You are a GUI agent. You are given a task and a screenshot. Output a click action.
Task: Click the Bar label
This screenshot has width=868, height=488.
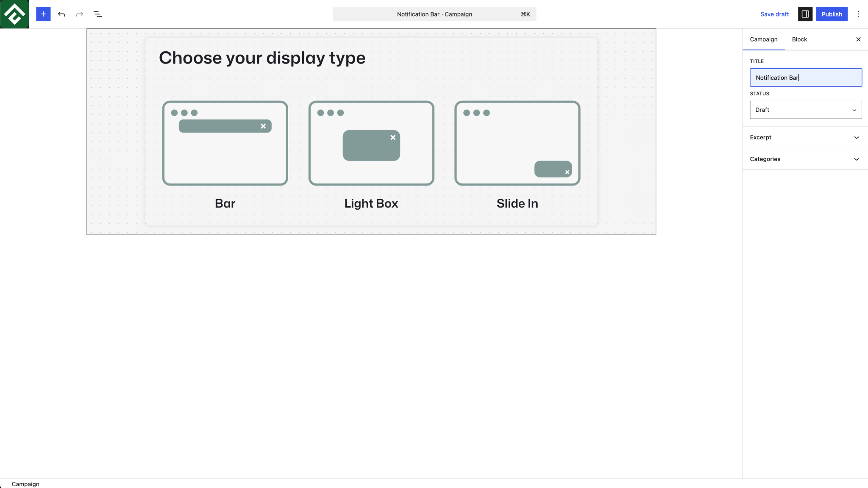tap(225, 203)
